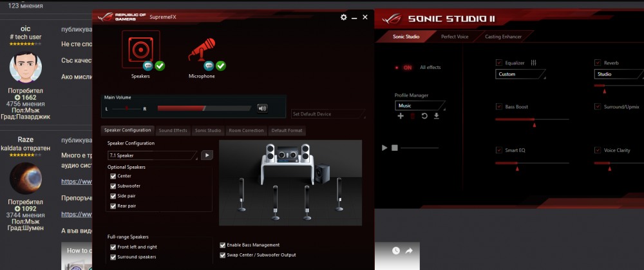Click the microphone chat bubble icon
644x270 pixels.
(x=209, y=66)
